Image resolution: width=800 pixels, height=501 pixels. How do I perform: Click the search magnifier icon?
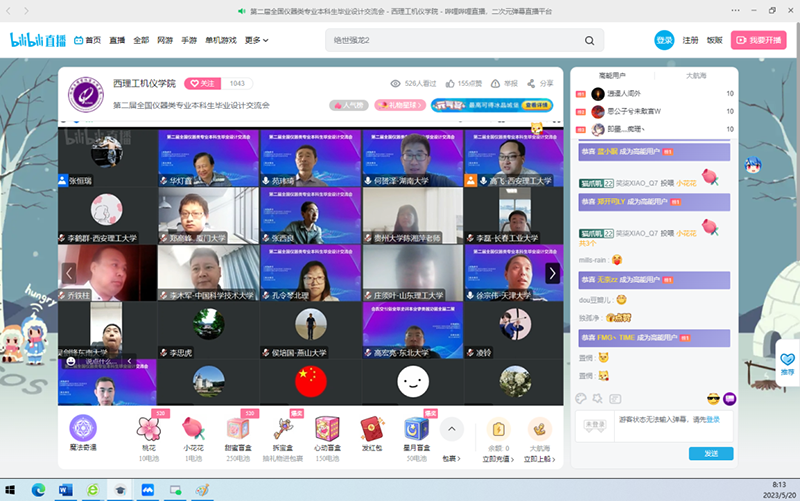click(595, 40)
